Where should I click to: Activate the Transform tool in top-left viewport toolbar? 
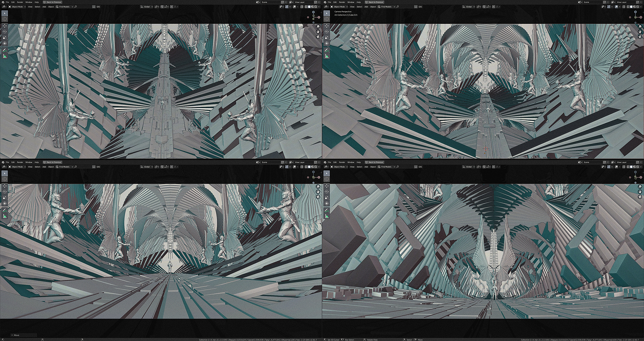(5, 43)
